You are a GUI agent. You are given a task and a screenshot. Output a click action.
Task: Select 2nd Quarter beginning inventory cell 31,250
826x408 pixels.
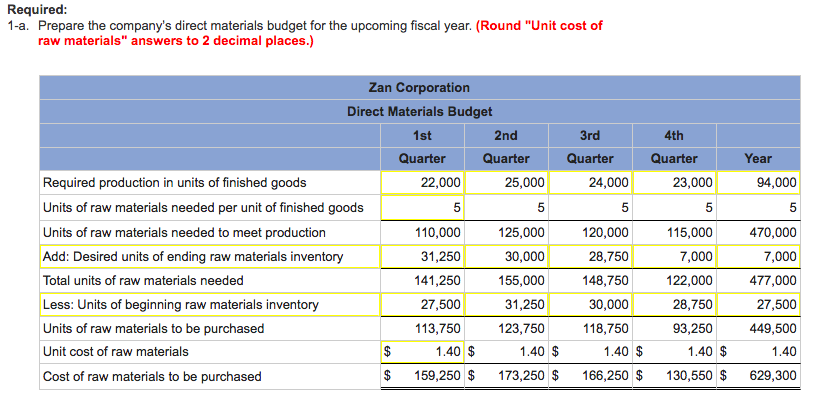[x=507, y=305]
